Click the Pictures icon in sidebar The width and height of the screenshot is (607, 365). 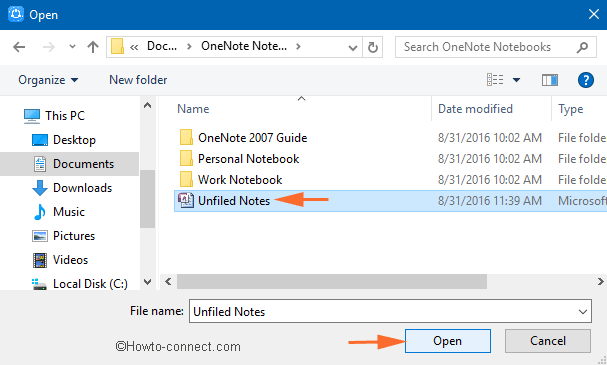(x=39, y=236)
